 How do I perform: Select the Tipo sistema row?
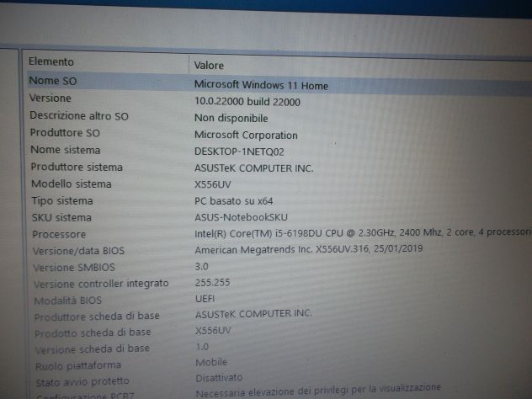[x=62, y=200]
